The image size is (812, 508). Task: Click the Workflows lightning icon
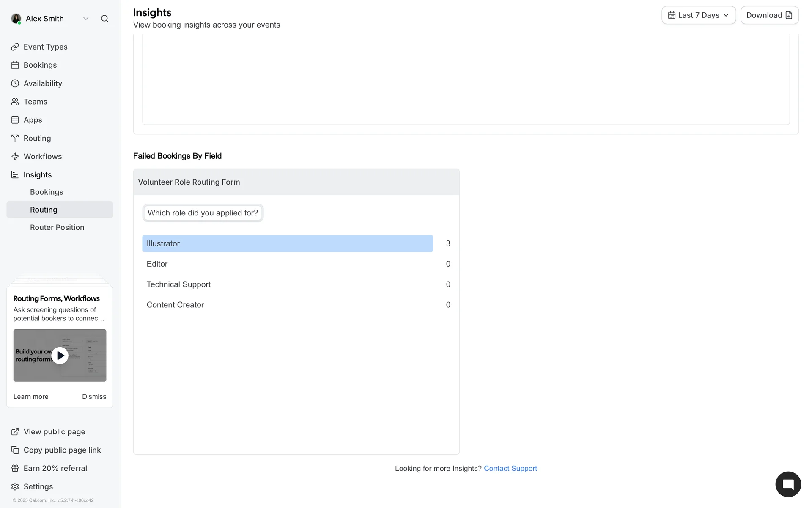(15, 157)
